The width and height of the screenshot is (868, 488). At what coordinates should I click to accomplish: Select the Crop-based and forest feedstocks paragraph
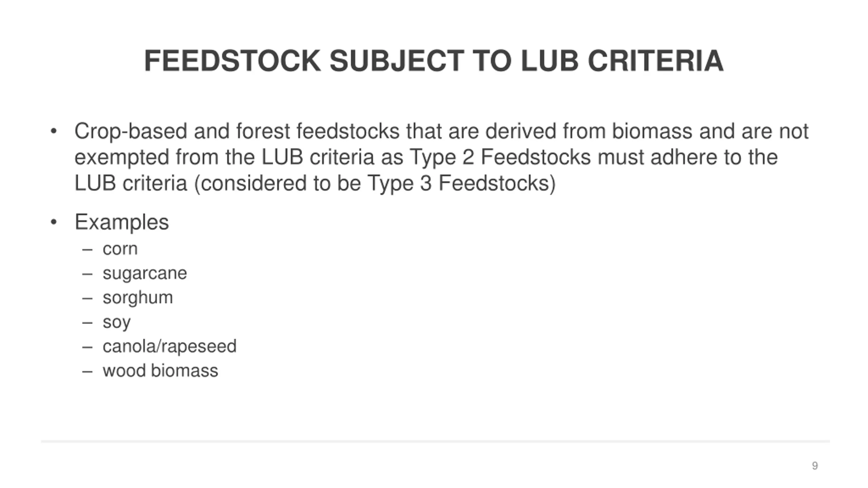click(441, 157)
